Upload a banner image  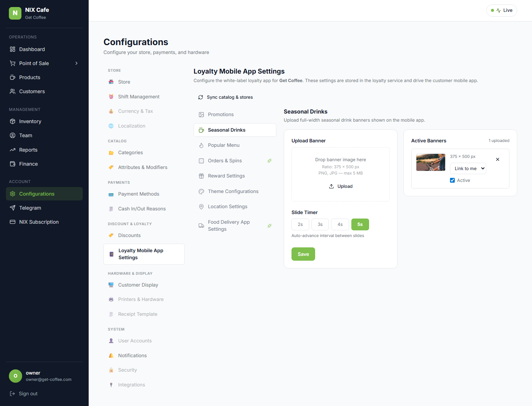pos(341,186)
